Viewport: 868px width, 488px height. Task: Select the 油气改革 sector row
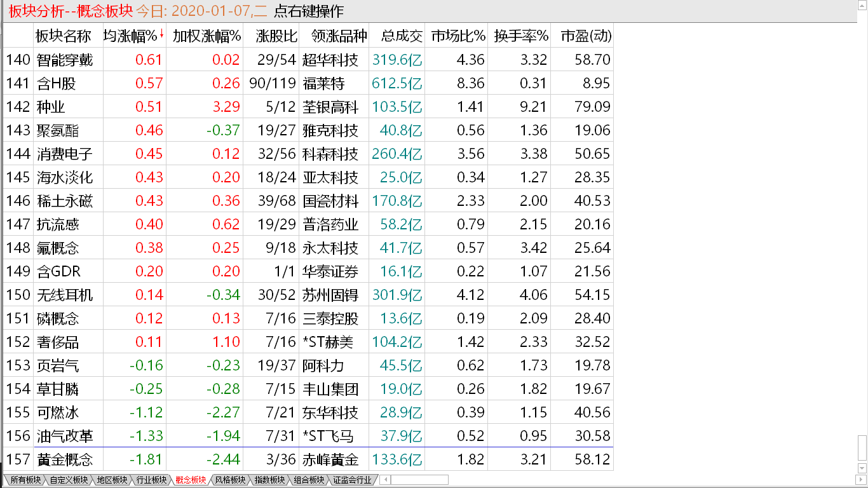[x=308, y=436]
